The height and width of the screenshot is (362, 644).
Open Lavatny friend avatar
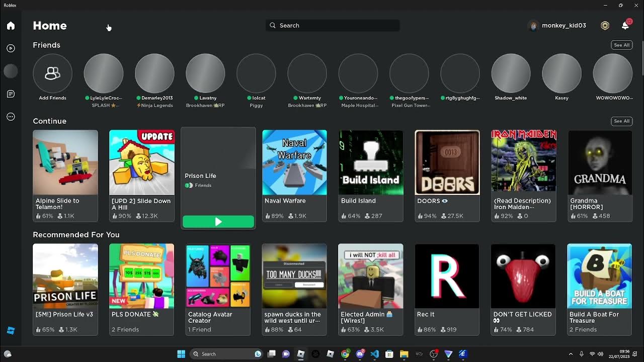tap(205, 73)
